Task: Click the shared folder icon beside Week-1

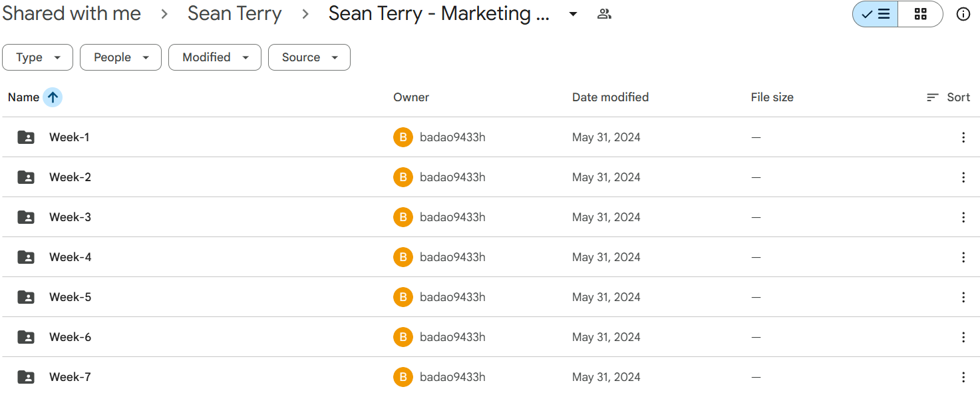Action: (x=25, y=137)
